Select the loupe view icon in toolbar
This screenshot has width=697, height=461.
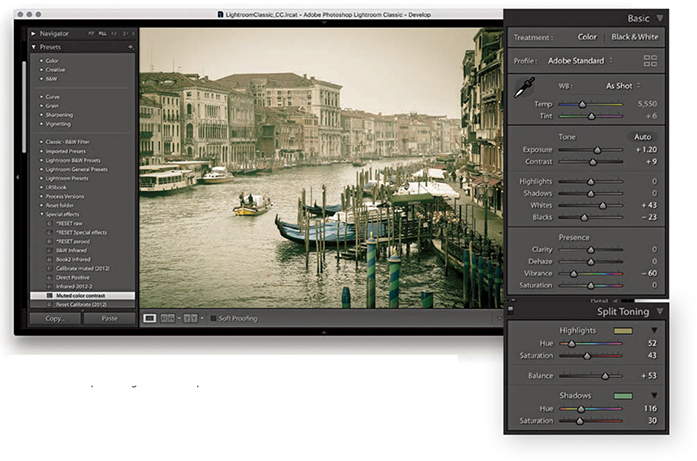tap(149, 318)
